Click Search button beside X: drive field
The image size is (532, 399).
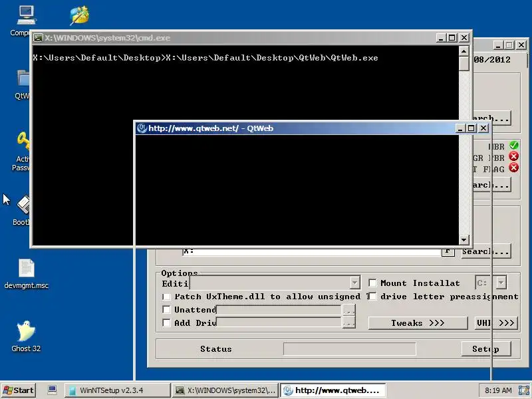486,252
